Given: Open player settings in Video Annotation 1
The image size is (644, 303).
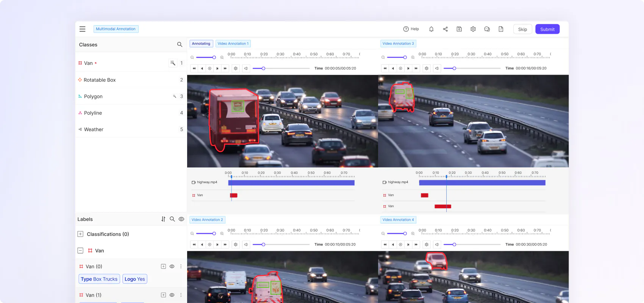Looking at the screenshot, I should pos(236,69).
